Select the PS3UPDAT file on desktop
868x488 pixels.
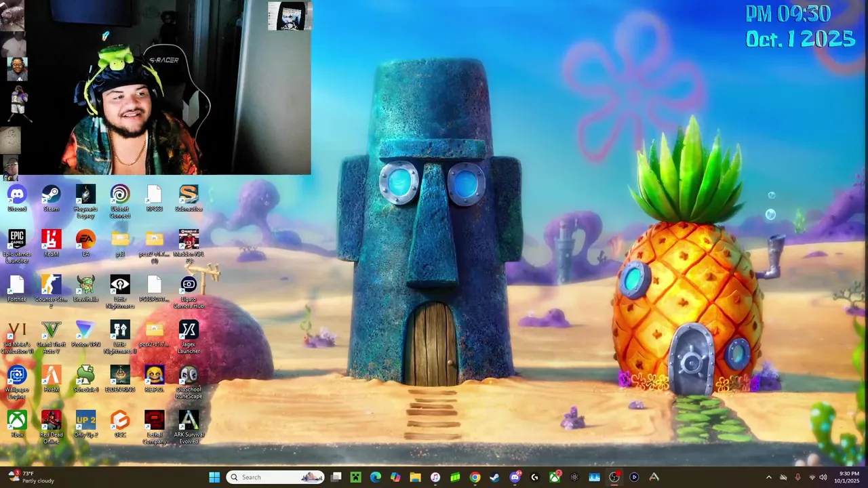pos(155,289)
